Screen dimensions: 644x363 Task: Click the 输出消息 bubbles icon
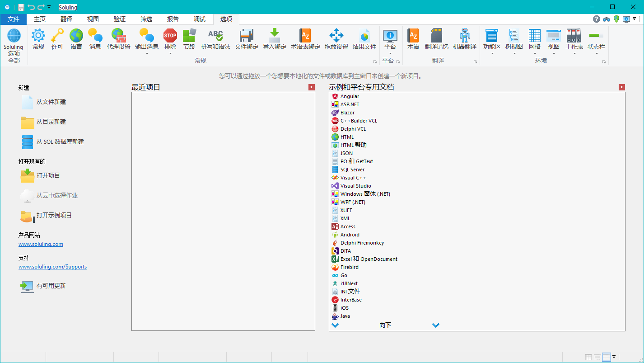(x=147, y=35)
